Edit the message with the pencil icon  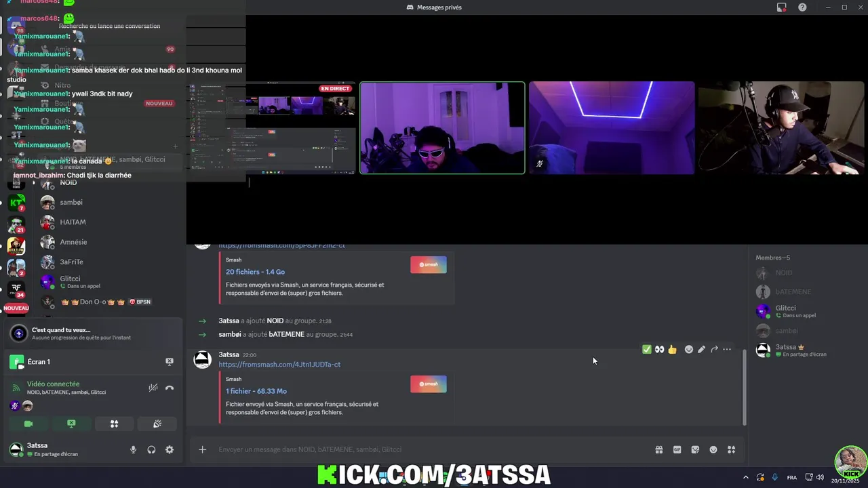pos(701,349)
